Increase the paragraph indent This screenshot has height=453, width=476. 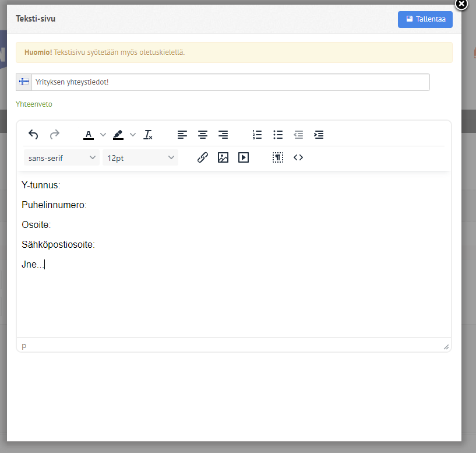click(319, 135)
